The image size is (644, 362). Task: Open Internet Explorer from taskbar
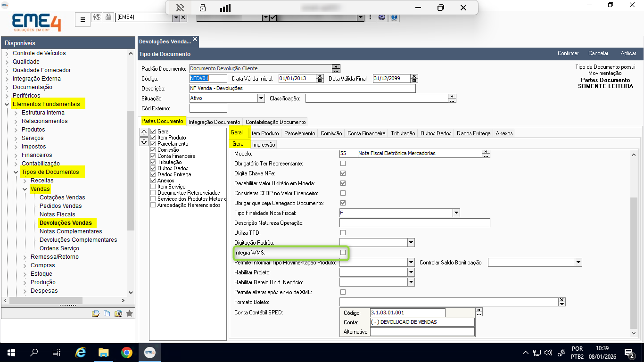tap(81, 352)
